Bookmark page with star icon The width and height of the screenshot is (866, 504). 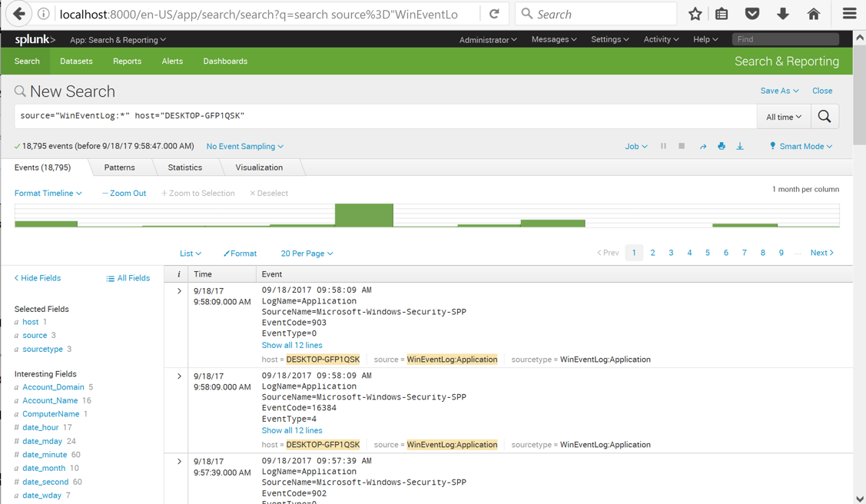(695, 14)
